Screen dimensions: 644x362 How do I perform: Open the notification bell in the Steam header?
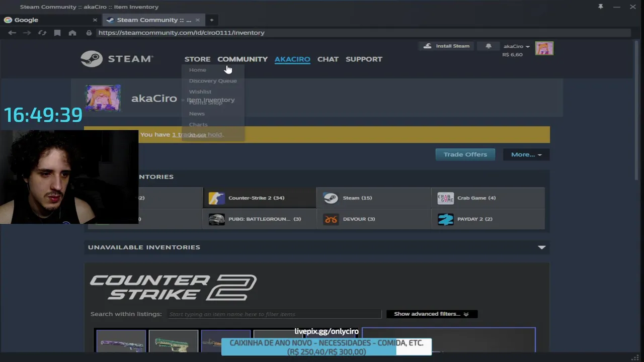pyautogui.click(x=488, y=46)
